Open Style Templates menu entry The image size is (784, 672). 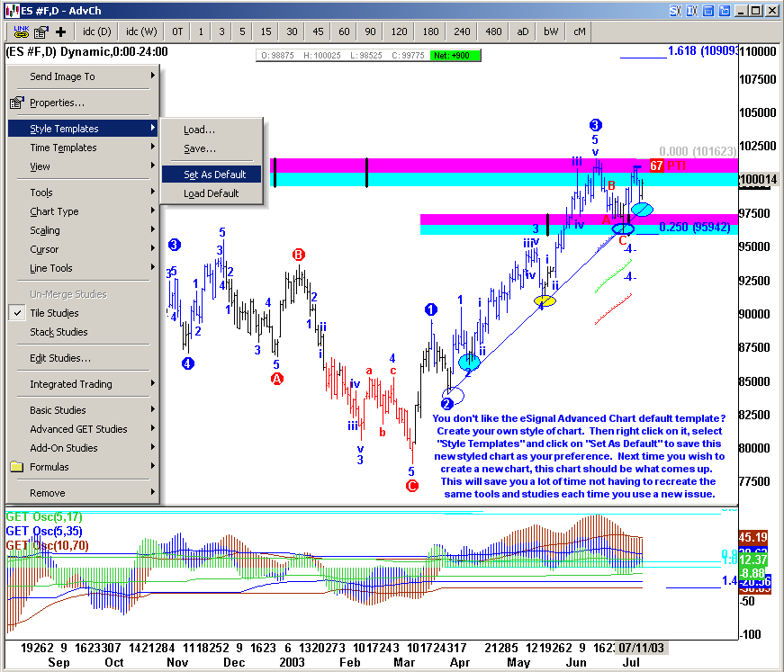pyautogui.click(x=83, y=129)
